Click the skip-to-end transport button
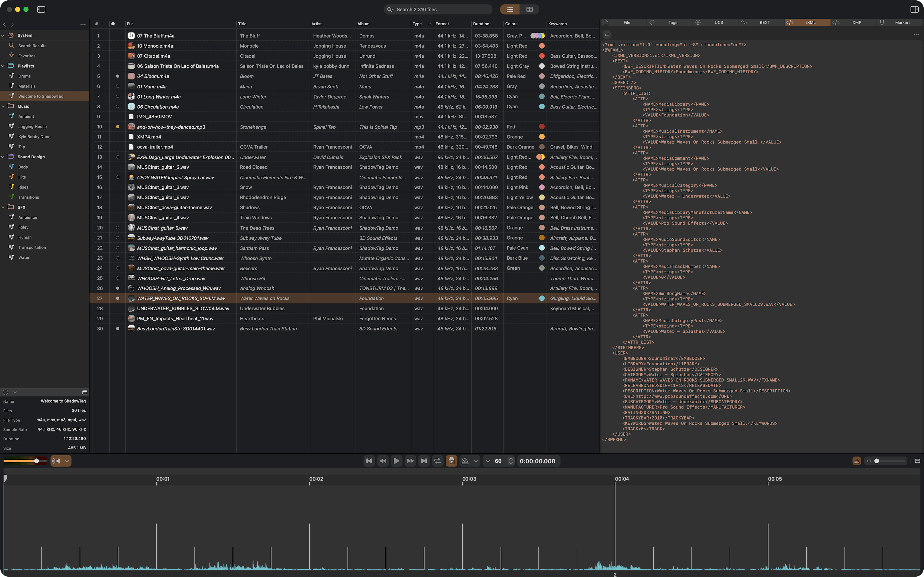This screenshot has width=924, height=577. 424,461
